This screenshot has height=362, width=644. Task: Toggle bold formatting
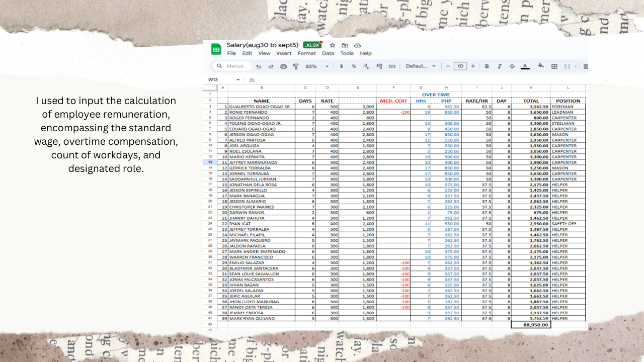pos(487,66)
